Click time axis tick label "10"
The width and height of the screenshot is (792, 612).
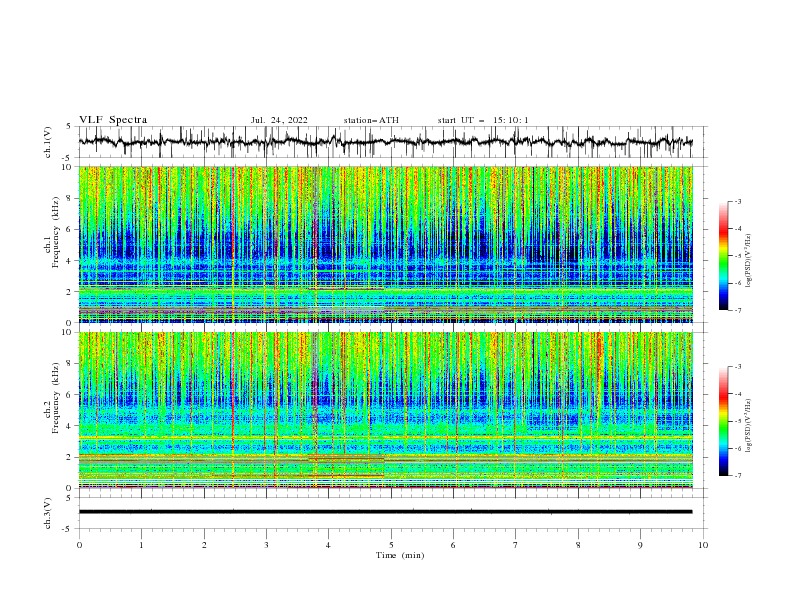pos(703,545)
